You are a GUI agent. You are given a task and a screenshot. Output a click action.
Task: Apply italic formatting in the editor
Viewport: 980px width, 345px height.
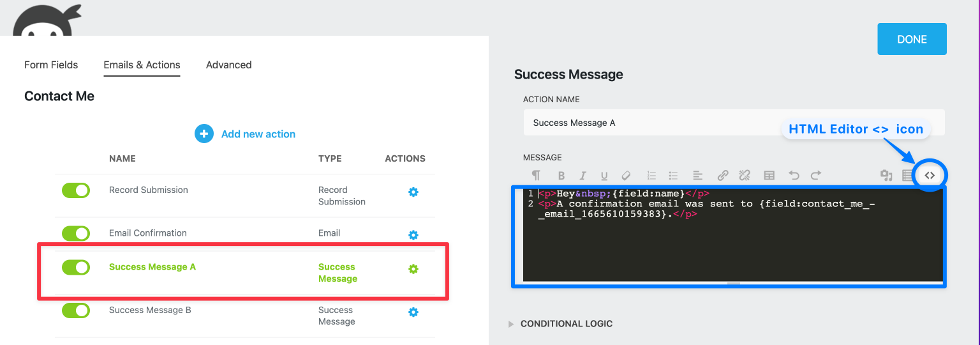[x=583, y=176]
